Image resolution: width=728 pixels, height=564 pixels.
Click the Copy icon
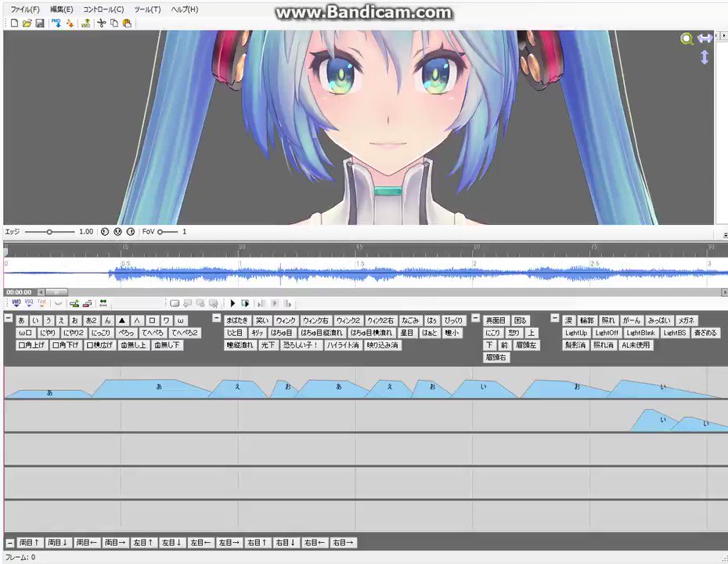pyautogui.click(x=114, y=23)
